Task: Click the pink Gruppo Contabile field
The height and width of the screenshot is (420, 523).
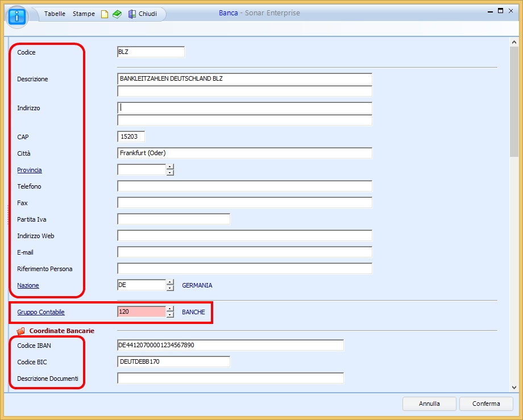Action: (x=141, y=311)
